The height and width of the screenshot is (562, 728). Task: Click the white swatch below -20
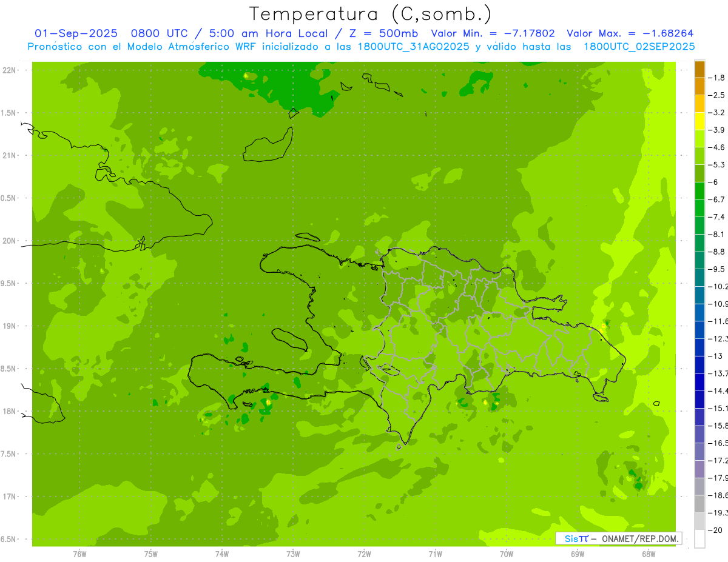[700, 539]
